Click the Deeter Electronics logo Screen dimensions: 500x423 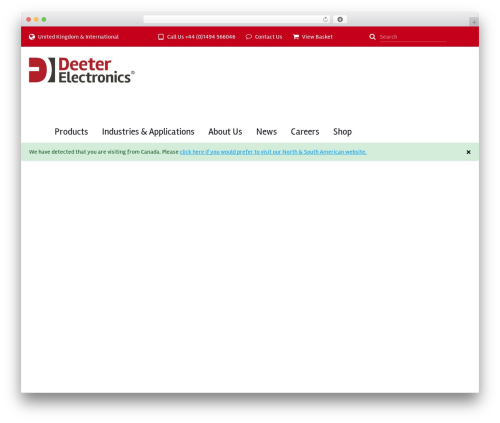[x=82, y=70]
